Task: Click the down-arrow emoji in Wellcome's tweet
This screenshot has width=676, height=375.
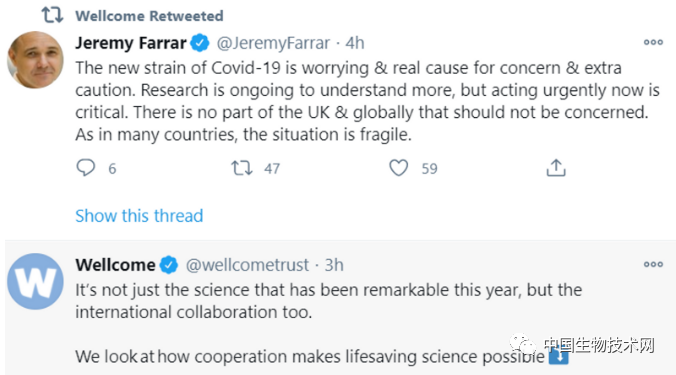Action: [559, 356]
